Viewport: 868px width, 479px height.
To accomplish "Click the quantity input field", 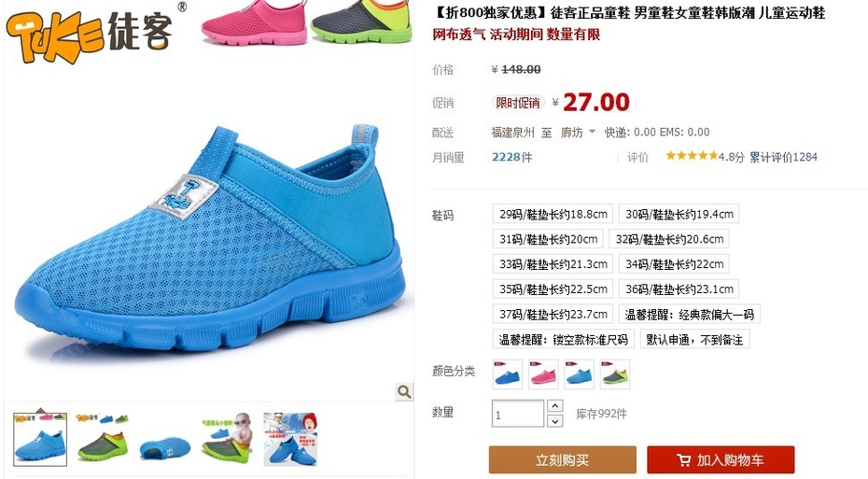I will 518,414.
